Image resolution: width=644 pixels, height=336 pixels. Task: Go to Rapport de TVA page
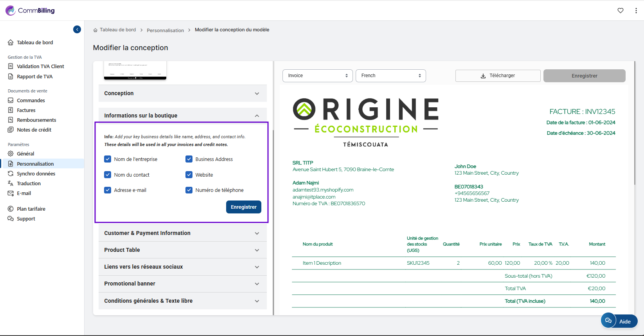[34, 76]
